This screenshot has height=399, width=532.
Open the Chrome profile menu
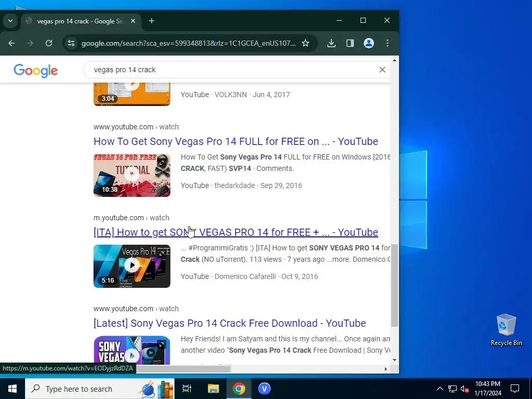[x=369, y=43]
